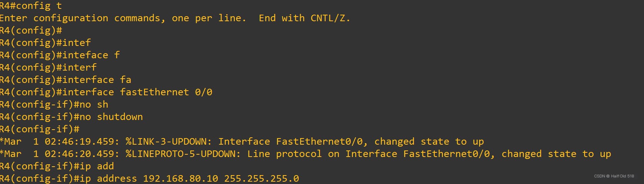Click the 'CNTL/Z.' text in the second line
This screenshot has height=184, width=644.
[x=330, y=18]
